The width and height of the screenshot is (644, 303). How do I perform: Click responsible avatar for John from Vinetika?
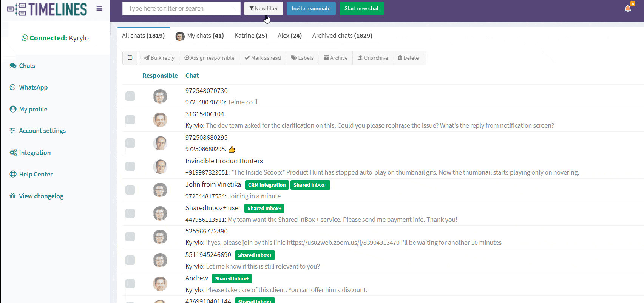click(x=160, y=190)
